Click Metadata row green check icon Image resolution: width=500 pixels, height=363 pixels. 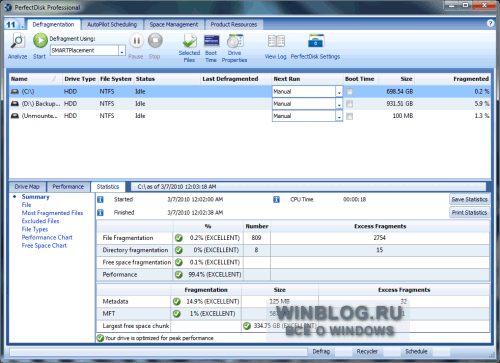pyautogui.click(x=177, y=301)
